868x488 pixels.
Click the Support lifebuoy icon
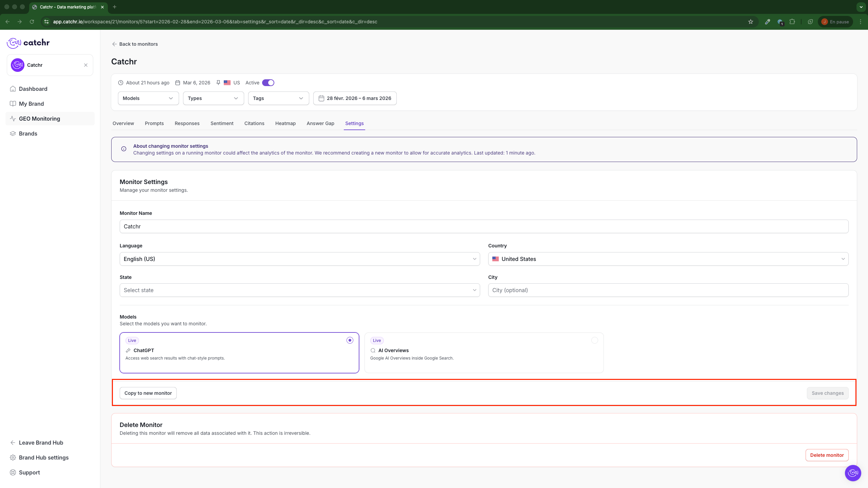pos(13,472)
